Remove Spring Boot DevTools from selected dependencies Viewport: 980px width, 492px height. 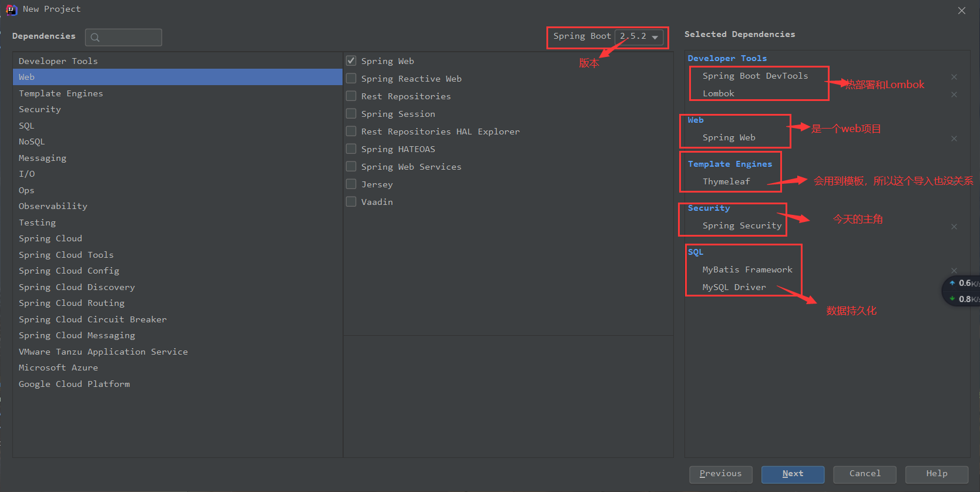click(x=954, y=77)
